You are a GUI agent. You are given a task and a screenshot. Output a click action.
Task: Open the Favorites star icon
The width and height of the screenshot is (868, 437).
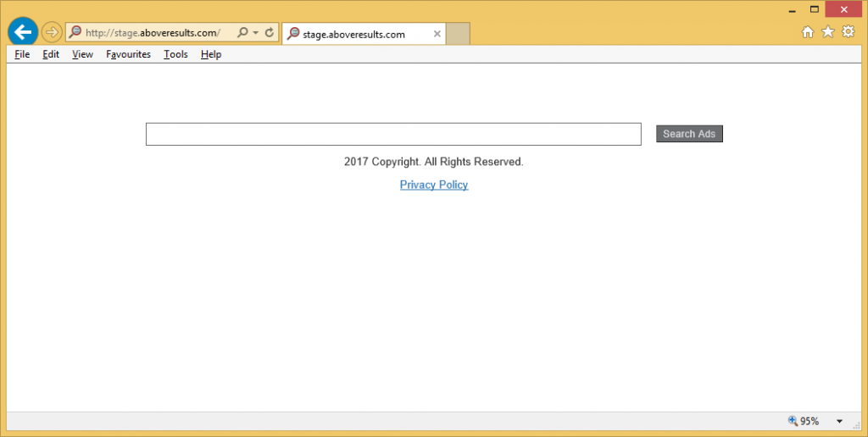point(827,32)
